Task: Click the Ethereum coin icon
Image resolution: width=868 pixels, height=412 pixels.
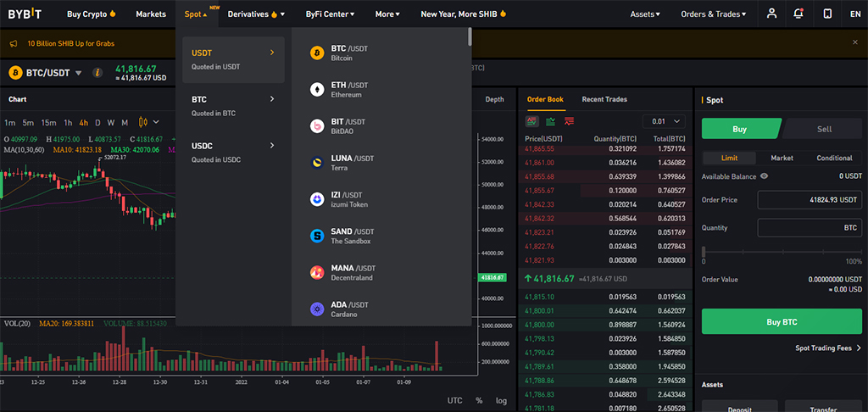Action: tap(317, 90)
